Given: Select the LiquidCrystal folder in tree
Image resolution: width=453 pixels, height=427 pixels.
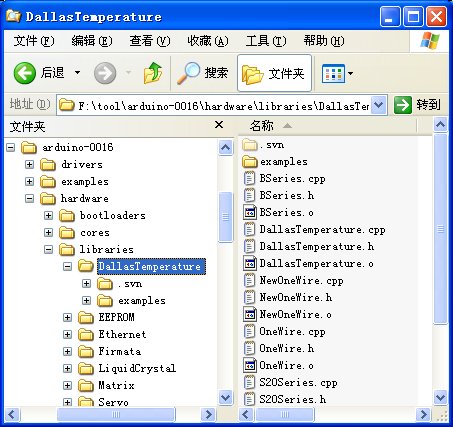Looking at the screenshot, I should coord(137,368).
